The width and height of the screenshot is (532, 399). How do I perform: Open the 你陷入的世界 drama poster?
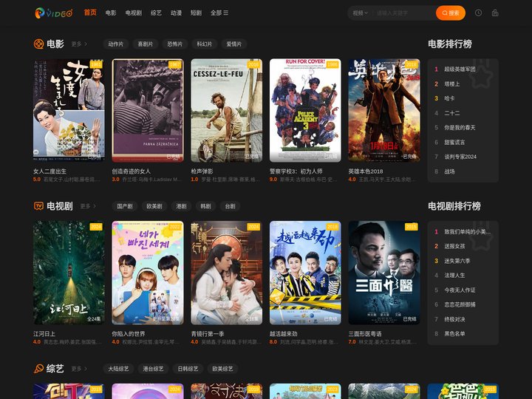[148, 273]
